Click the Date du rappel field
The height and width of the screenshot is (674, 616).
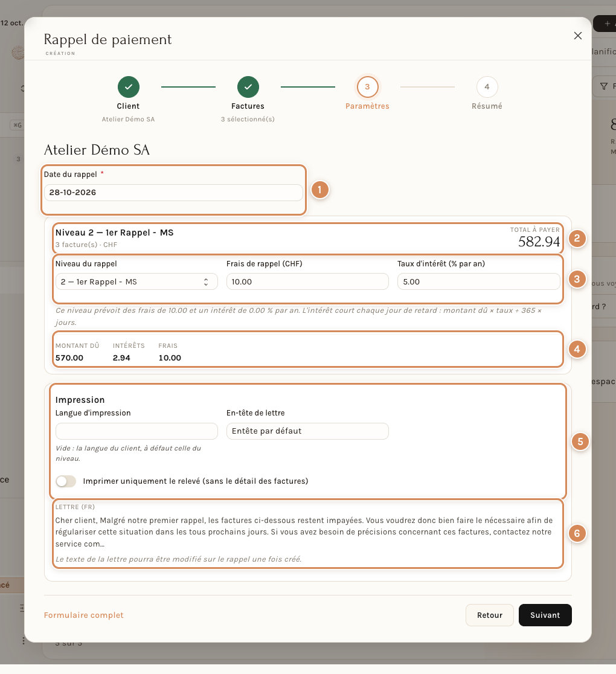174,193
